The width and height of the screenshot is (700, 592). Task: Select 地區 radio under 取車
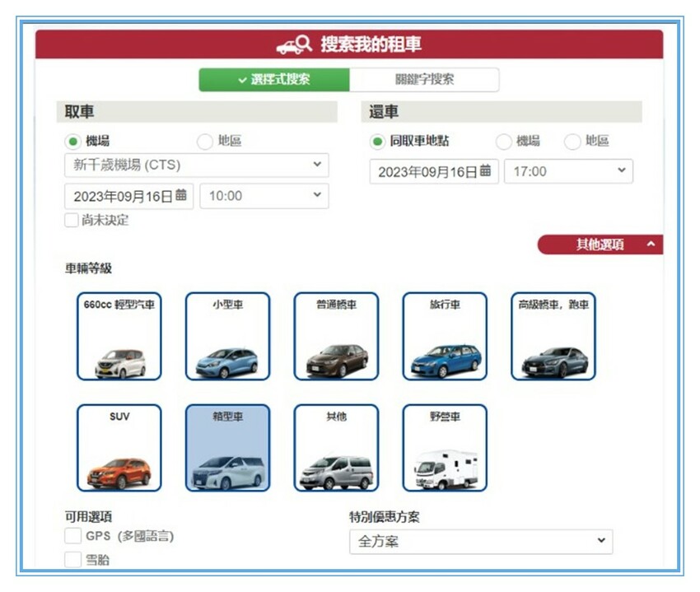pyautogui.click(x=205, y=142)
